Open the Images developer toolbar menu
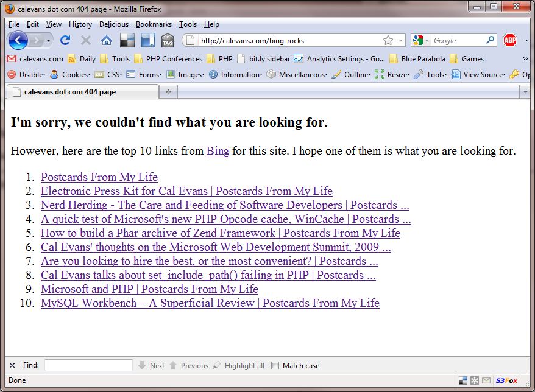535x392 pixels. [185, 75]
